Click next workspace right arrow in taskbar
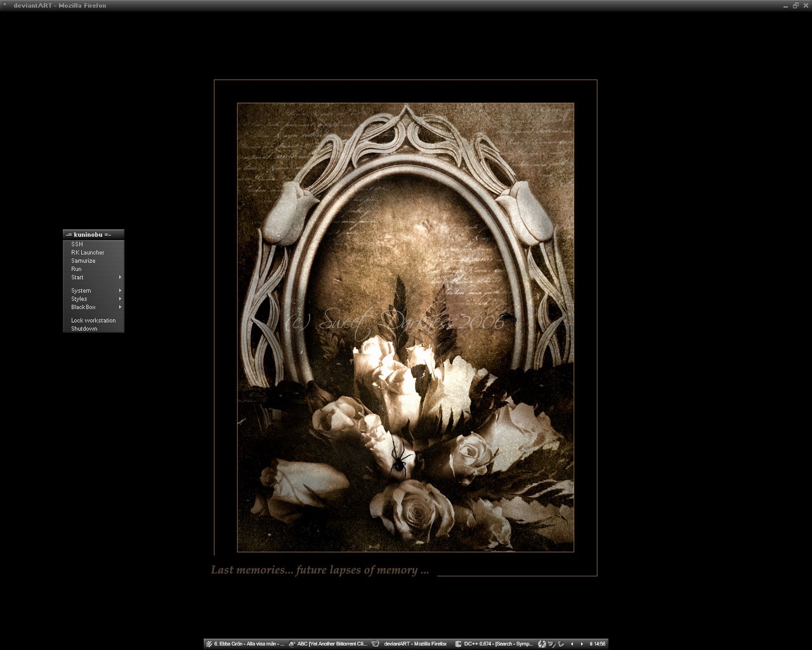Screen dimensions: 812x650 [582, 644]
